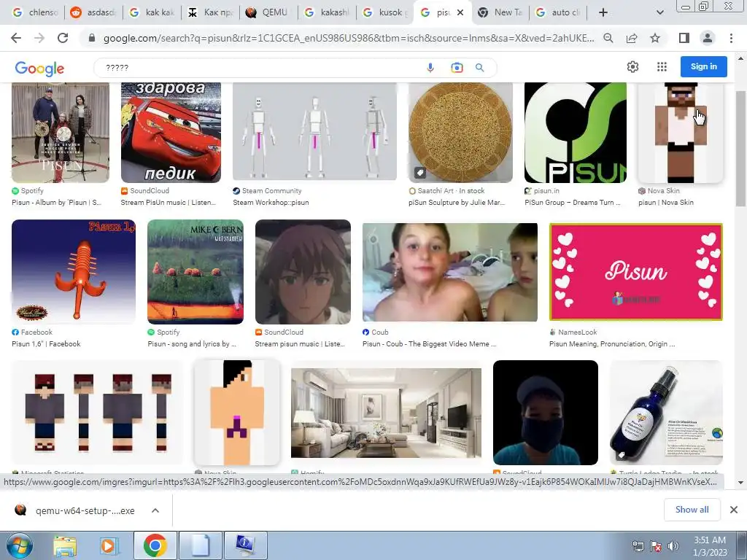Open piSun Sculpture round artwork thumbnail
The width and height of the screenshot is (747, 560).
click(x=461, y=133)
